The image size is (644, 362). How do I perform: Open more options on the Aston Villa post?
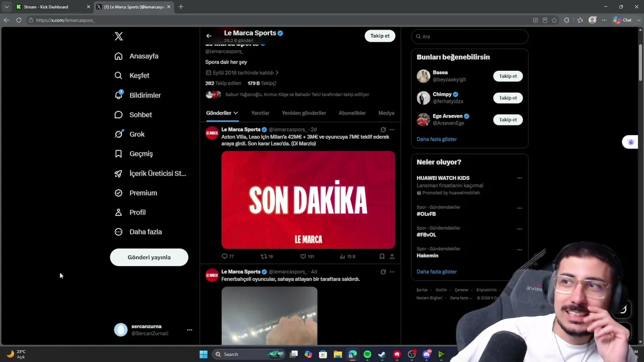point(392,130)
